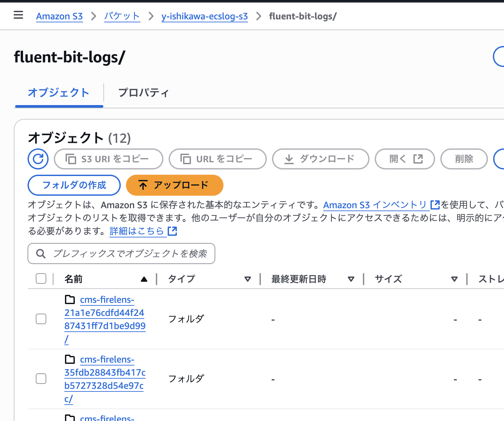This screenshot has height=421, width=504.
Task: Focus the prefix search field
Action: tap(121, 254)
